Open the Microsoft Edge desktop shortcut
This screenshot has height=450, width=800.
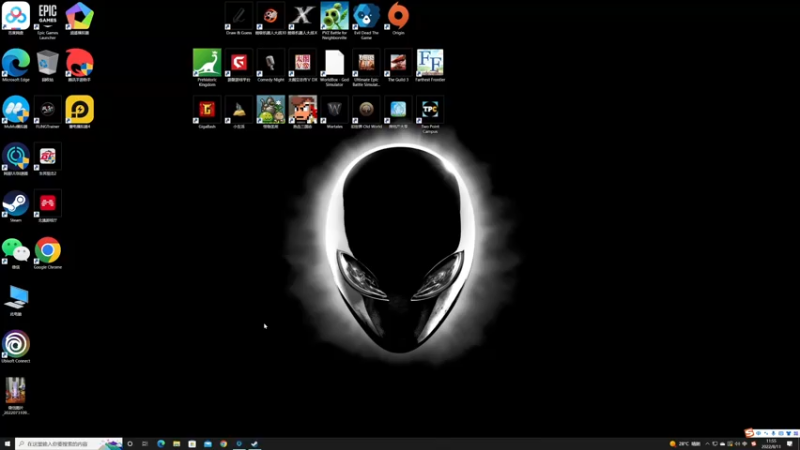[x=16, y=65]
